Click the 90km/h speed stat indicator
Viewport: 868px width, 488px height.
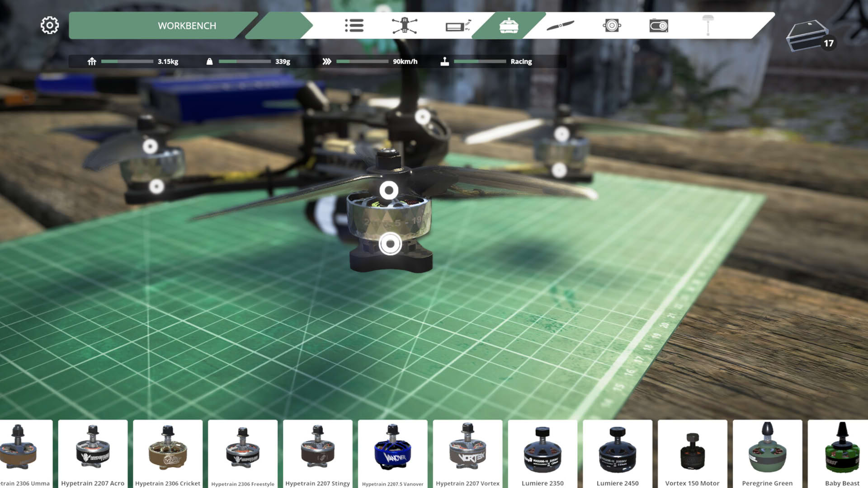[369, 61]
